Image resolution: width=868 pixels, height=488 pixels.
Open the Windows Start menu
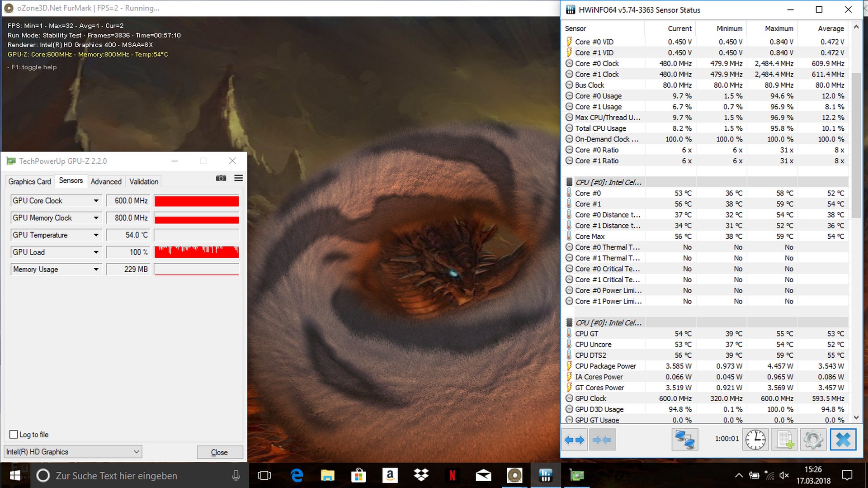[x=15, y=475]
